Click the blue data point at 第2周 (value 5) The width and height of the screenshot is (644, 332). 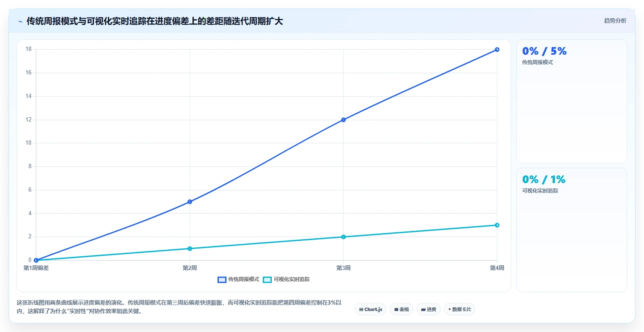[x=190, y=202]
